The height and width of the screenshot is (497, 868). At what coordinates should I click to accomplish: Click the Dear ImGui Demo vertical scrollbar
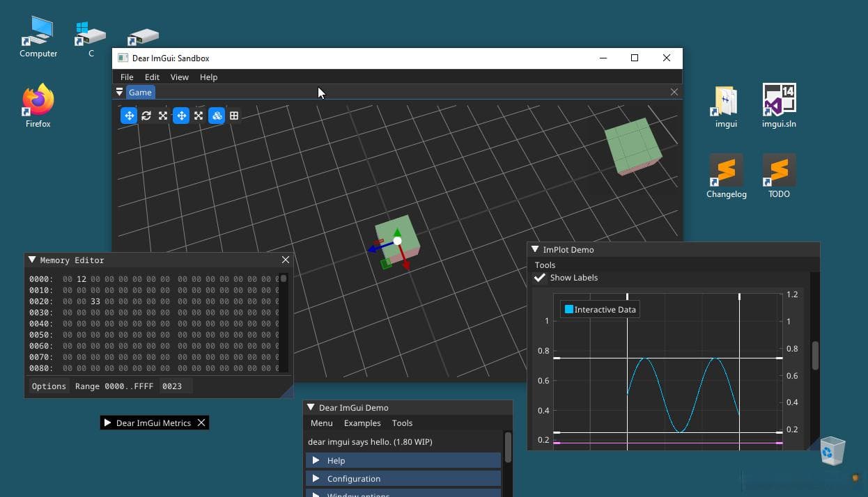(508, 447)
